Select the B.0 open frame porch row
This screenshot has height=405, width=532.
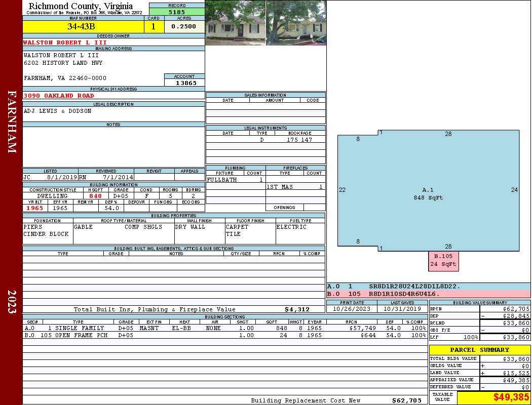[223, 335]
